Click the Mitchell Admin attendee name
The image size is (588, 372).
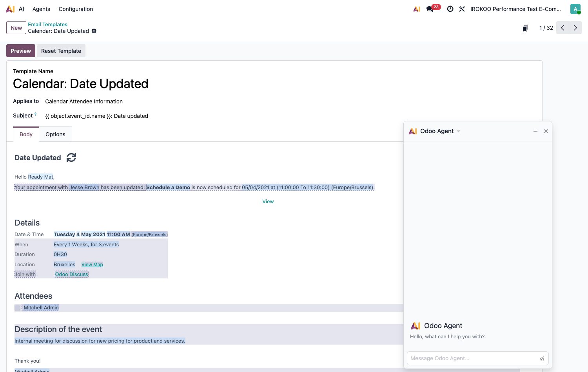point(41,308)
